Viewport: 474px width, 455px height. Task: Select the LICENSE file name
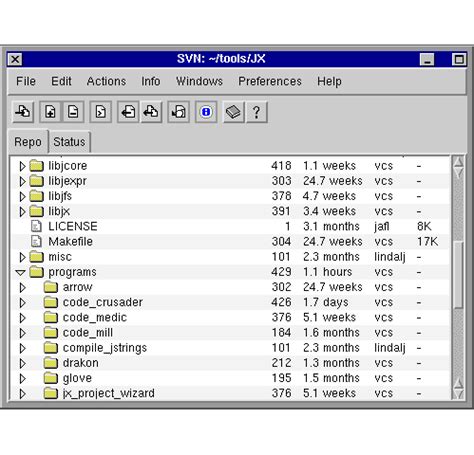(73, 226)
